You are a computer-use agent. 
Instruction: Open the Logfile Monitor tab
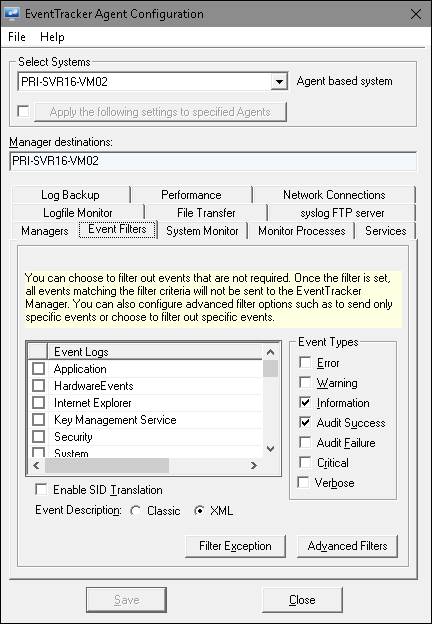[78, 213]
